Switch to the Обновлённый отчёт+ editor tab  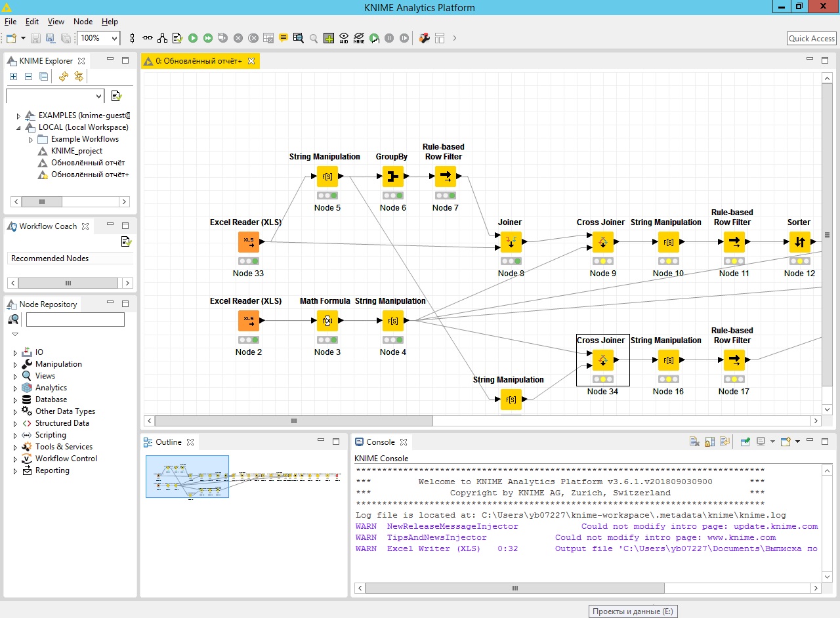point(198,61)
